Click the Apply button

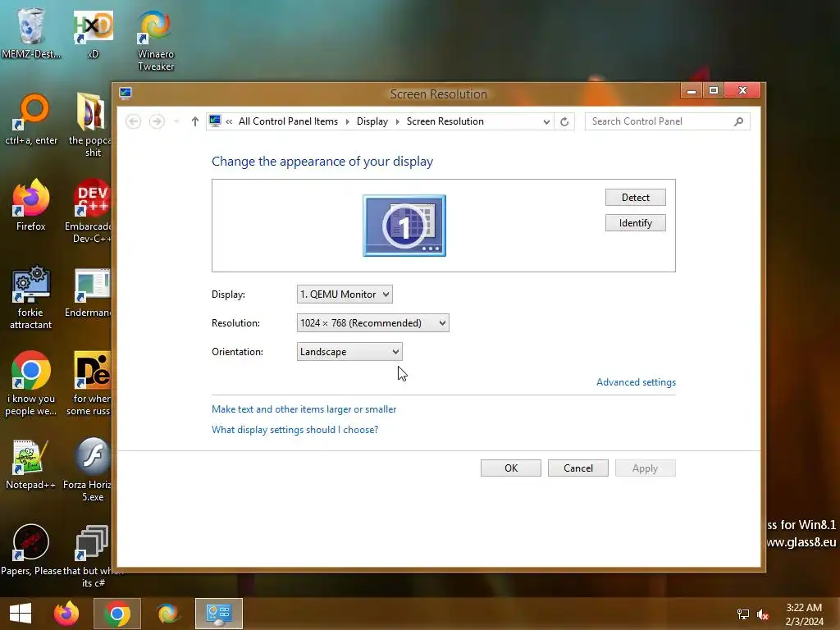[x=645, y=468]
